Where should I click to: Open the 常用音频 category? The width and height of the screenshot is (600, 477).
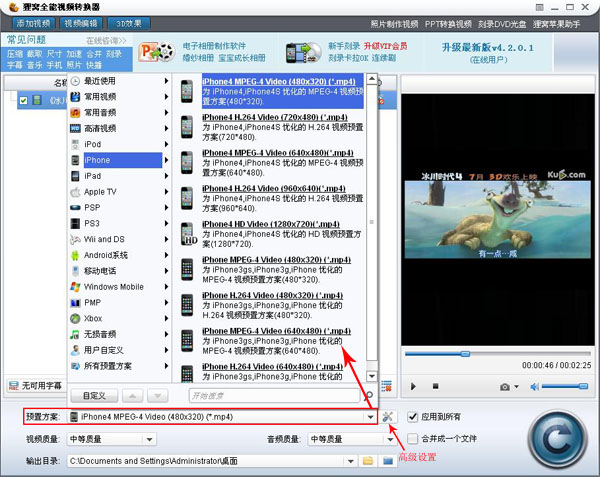(x=120, y=112)
